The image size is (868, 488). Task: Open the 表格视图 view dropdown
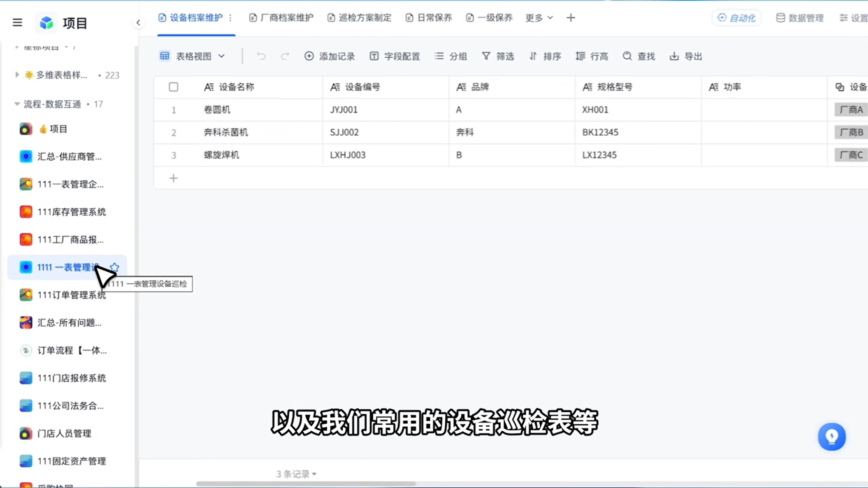pos(192,56)
